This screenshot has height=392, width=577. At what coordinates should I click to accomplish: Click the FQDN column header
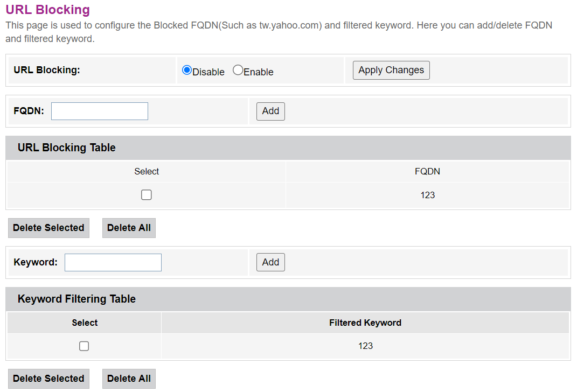pyautogui.click(x=427, y=172)
